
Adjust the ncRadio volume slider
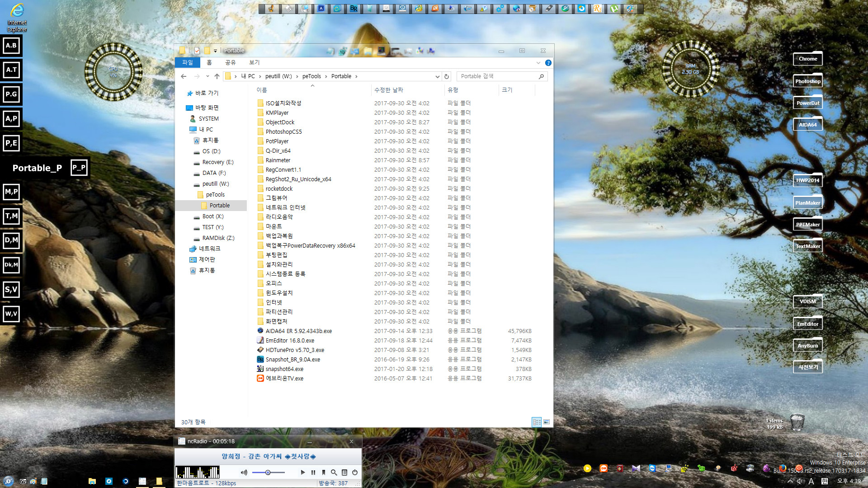[268, 472]
